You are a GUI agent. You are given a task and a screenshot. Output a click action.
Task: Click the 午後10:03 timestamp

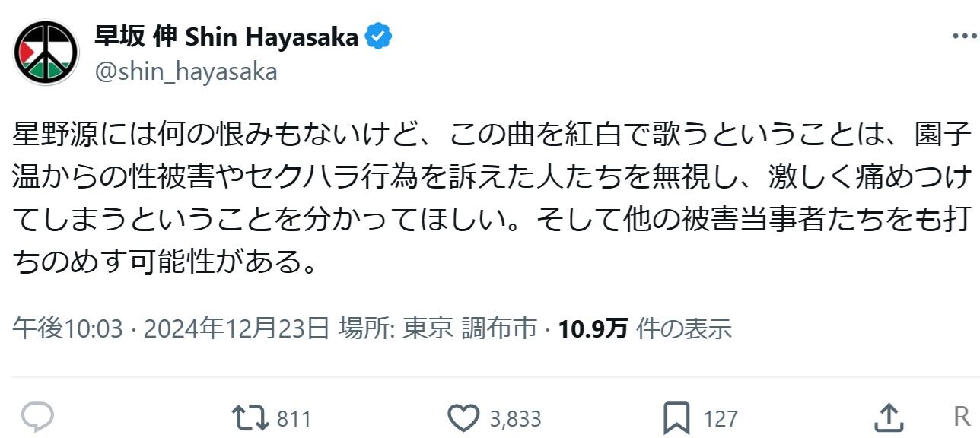click(67, 328)
